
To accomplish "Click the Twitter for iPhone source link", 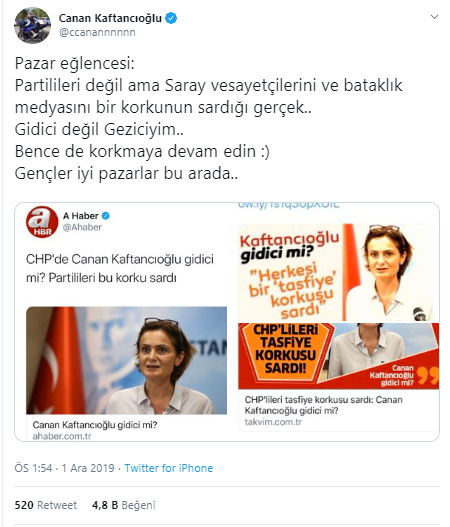I will coord(169,468).
